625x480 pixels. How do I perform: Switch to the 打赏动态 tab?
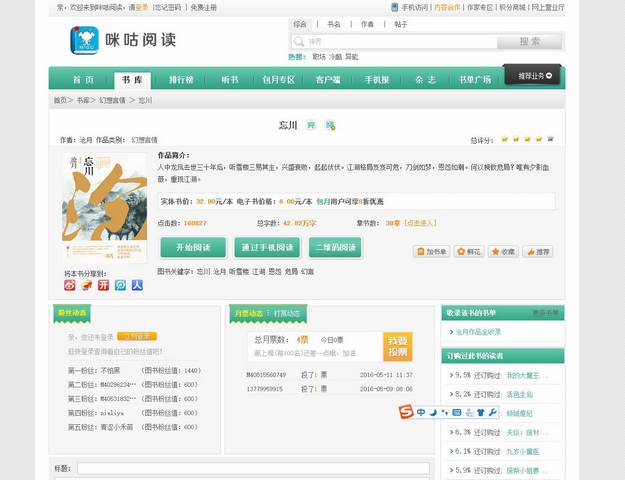click(x=287, y=314)
